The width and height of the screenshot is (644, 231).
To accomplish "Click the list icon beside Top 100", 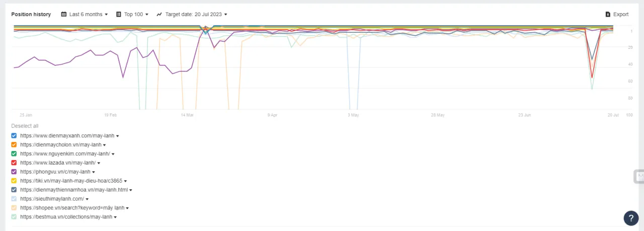I will pyautogui.click(x=119, y=15).
